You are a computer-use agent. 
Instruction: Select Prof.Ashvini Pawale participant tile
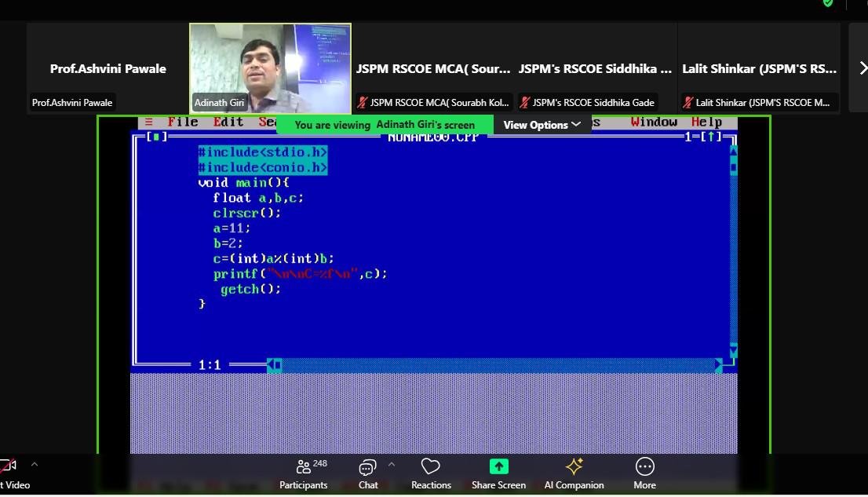coord(108,68)
